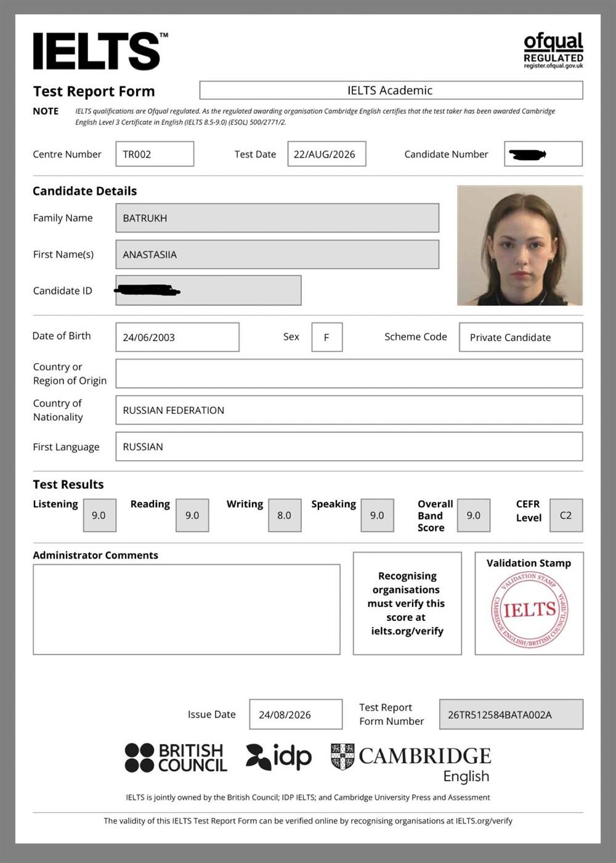The height and width of the screenshot is (863, 616).
Task: Click the IELTS.org/verify footer text
Action: (x=484, y=821)
